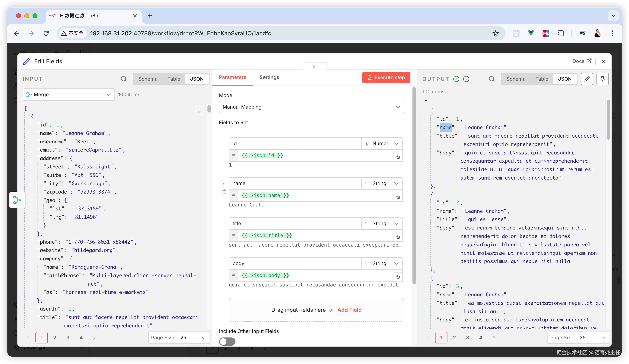Open expression editor for id field
The image size is (629, 364).
point(398,157)
